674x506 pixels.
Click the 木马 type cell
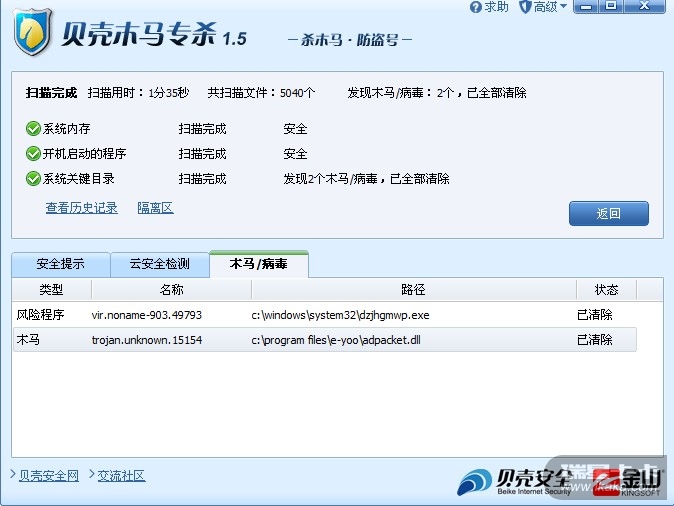tap(28, 340)
